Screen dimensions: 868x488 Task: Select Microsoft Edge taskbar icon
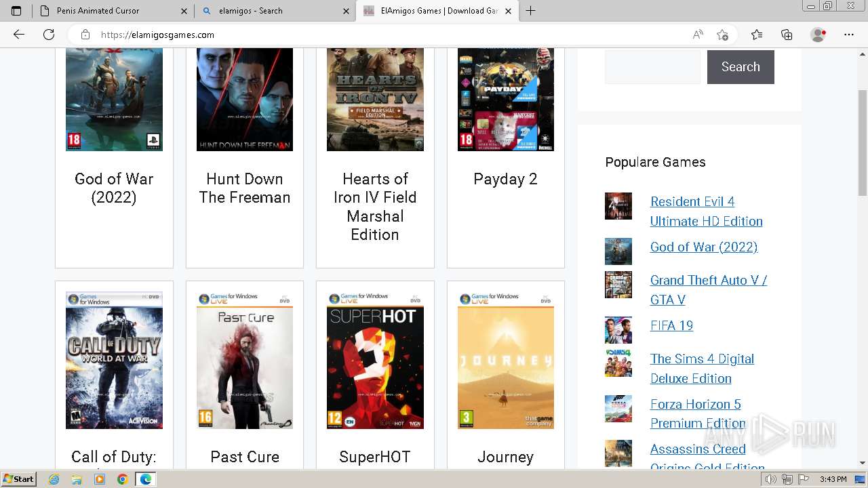coord(145,479)
